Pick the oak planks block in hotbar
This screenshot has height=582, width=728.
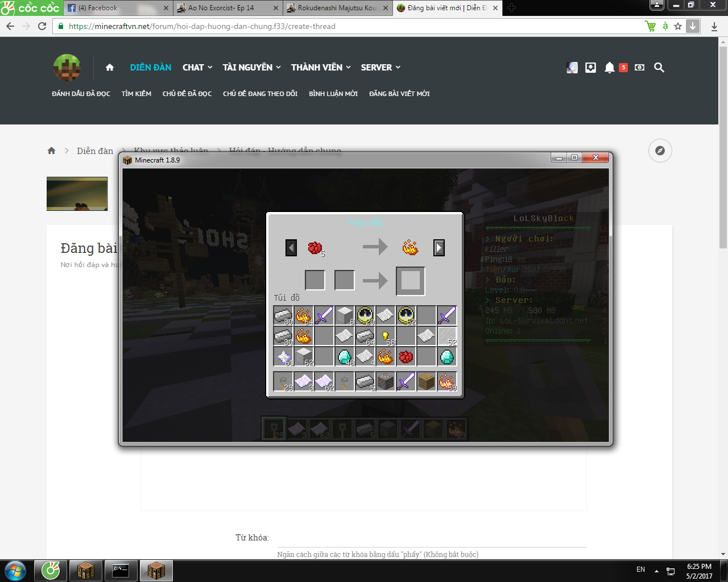point(426,381)
